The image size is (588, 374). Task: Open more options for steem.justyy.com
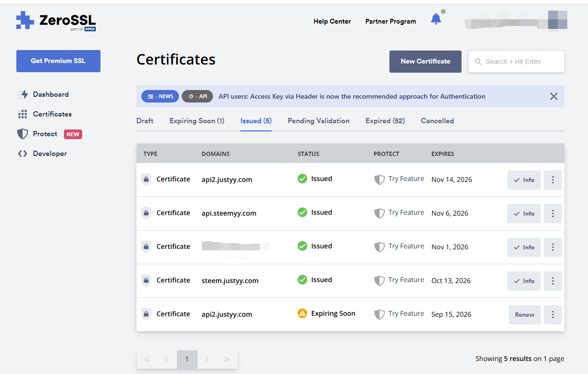pyautogui.click(x=553, y=281)
